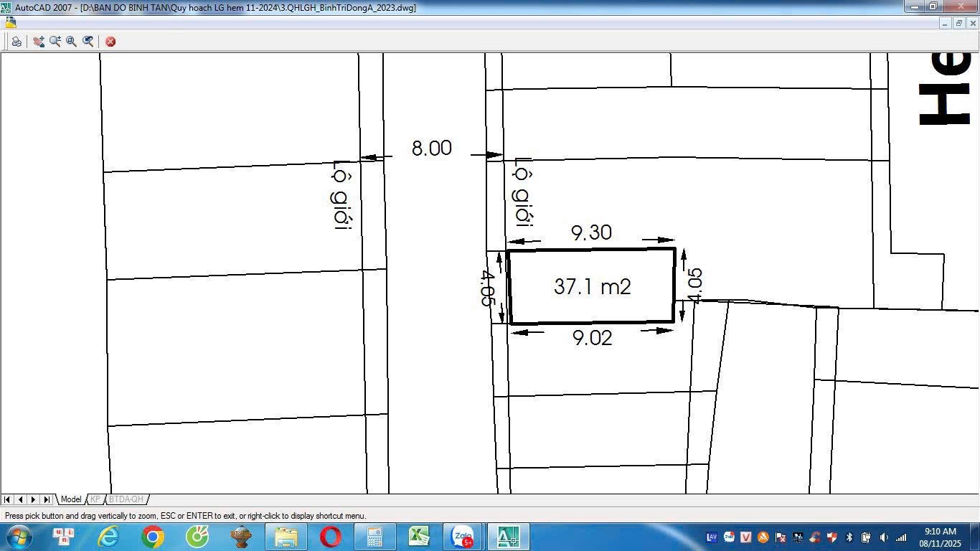Switch to the Model tab

pyautogui.click(x=70, y=499)
